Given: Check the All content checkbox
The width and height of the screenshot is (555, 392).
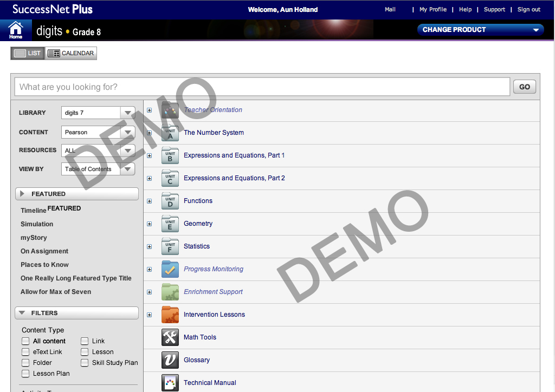Looking at the screenshot, I should click(x=25, y=341).
